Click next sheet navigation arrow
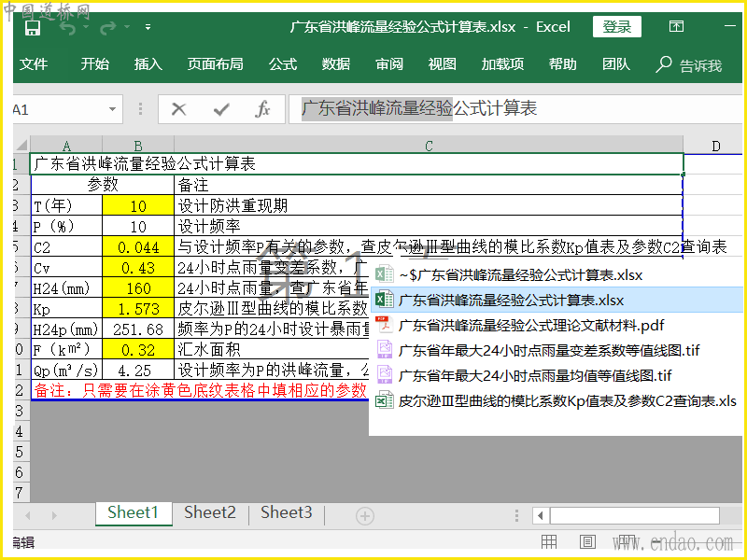 click(x=54, y=515)
